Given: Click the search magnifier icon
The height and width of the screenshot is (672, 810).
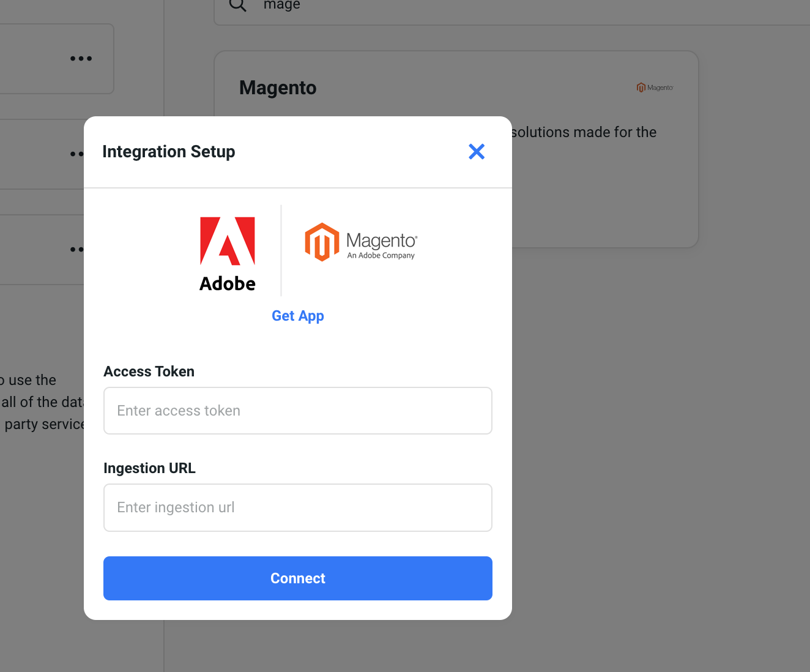Looking at the screenshot, I should tap(237, 5).
